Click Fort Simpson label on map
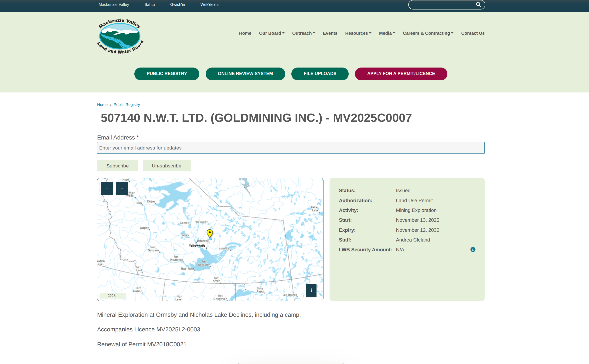 click(x=153, y=249)
